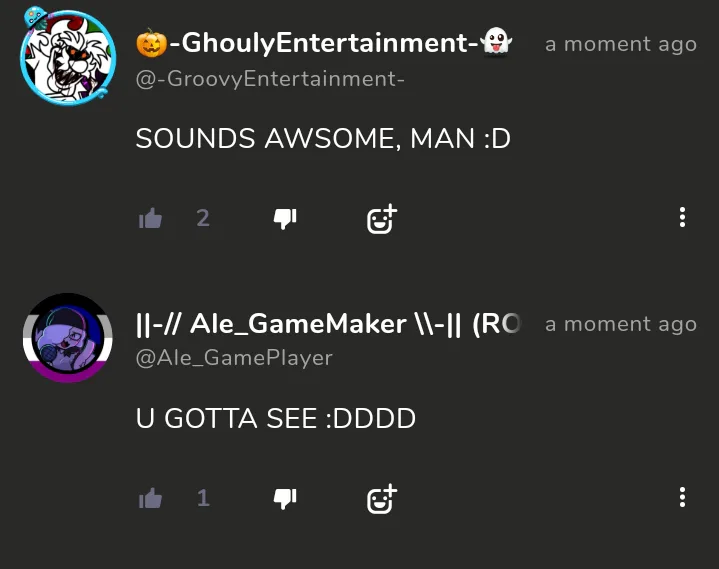The width and height of the screenshot is (719, 569).
Task: Click the @-GroovyEntertainment- username
Action: click(x=270, y=79)
